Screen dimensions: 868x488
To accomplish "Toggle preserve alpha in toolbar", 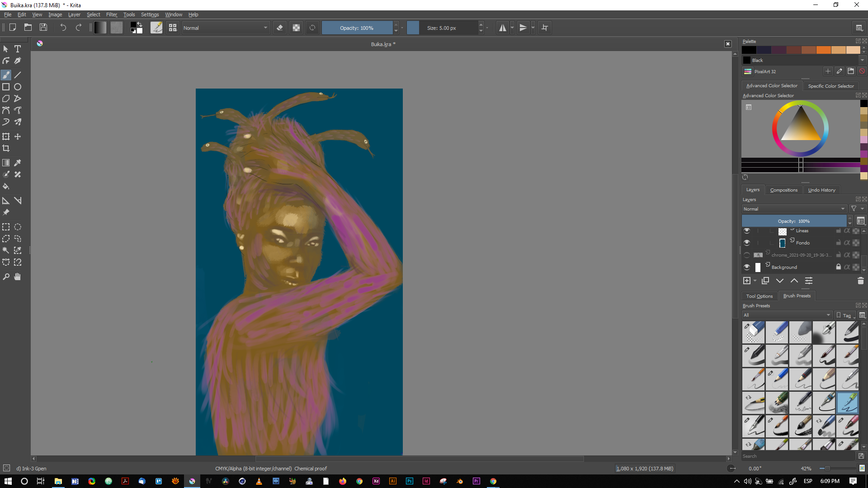I will click(296, 28).
